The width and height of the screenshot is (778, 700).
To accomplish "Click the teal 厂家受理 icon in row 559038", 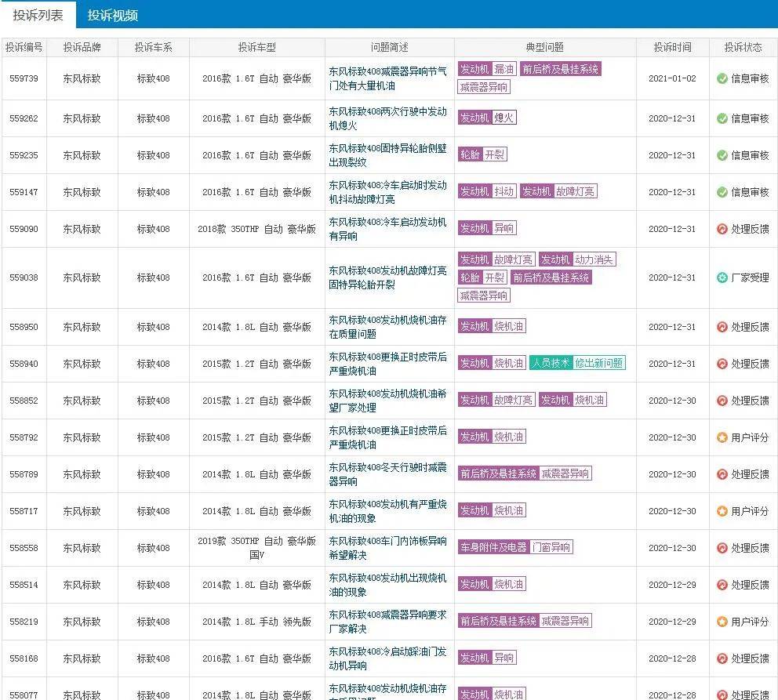I will (722, 277).
